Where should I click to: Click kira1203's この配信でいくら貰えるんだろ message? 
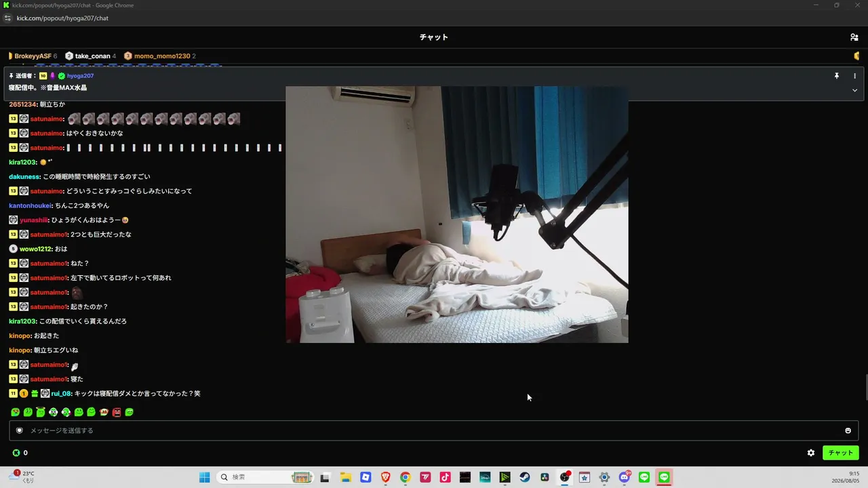(x=83, y=321)
